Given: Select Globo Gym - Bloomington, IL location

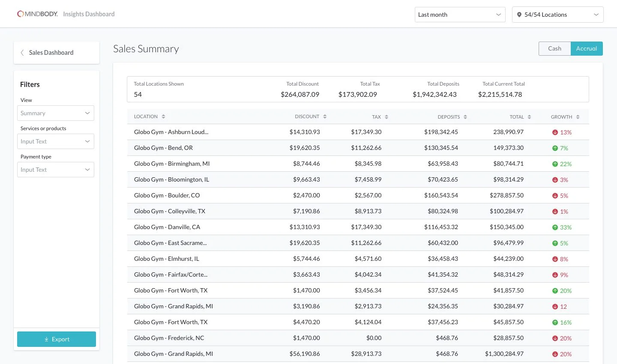Looking at the screenshot, I should tap(171, 179).
